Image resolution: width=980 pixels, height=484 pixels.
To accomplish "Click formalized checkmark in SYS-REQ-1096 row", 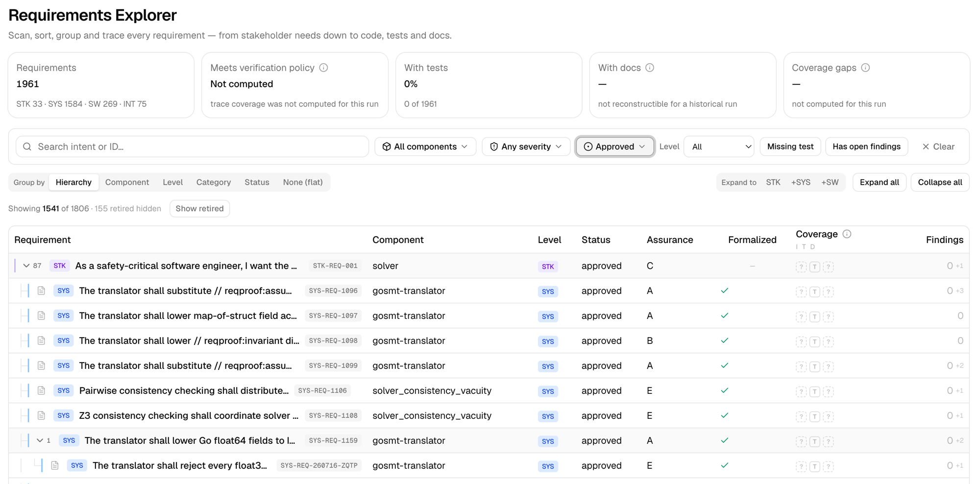I will (725, 290).
